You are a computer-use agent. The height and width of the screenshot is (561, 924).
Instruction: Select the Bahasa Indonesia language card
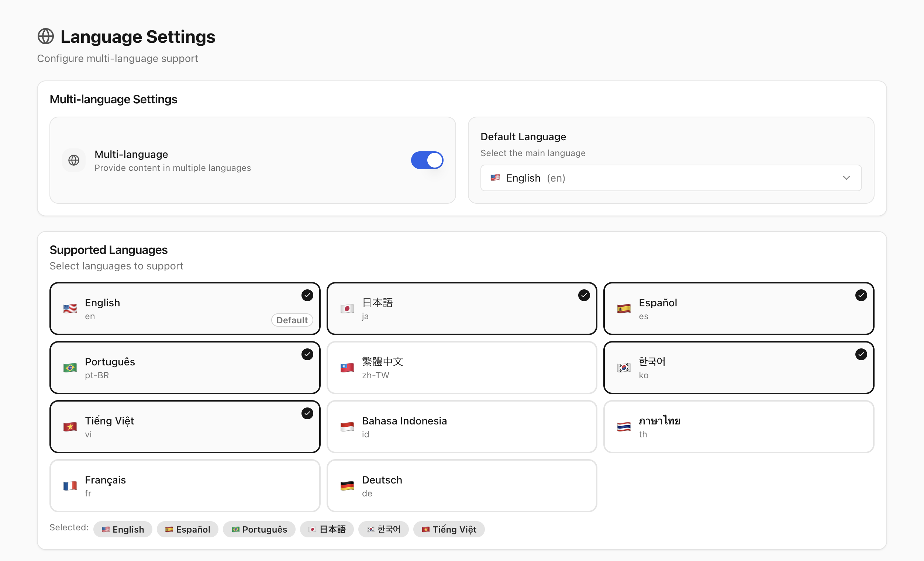coord(462,427)
